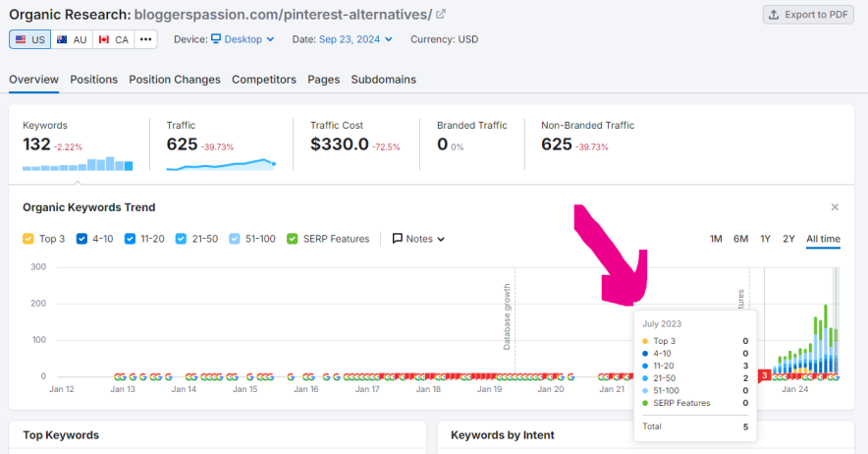Viewport: 868px width, 454px height.
Task: Click the red notes marker labeled 3
Action: pos(764,375)
